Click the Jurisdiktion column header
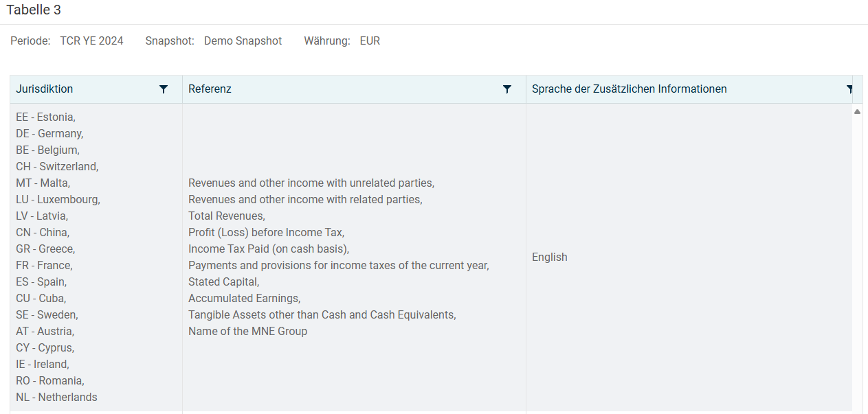Image resolution: width=868 pixels, height=414 pixels. 45,89
